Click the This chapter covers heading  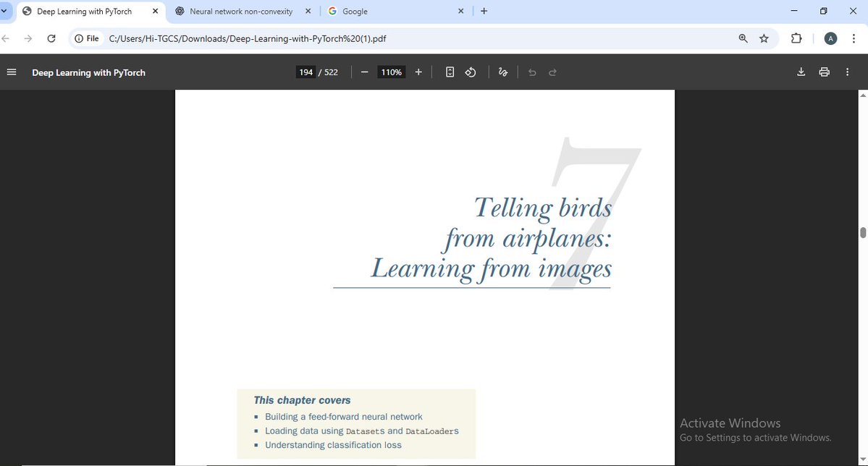tap(303, 400)
